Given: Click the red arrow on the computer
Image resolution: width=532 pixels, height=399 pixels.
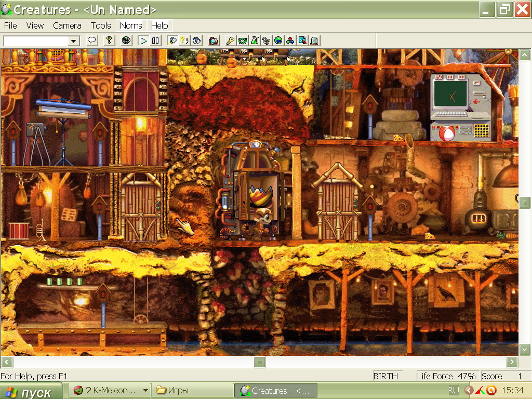Looking at the screenshot, I should pyautogui.click(x=476, y=101).
